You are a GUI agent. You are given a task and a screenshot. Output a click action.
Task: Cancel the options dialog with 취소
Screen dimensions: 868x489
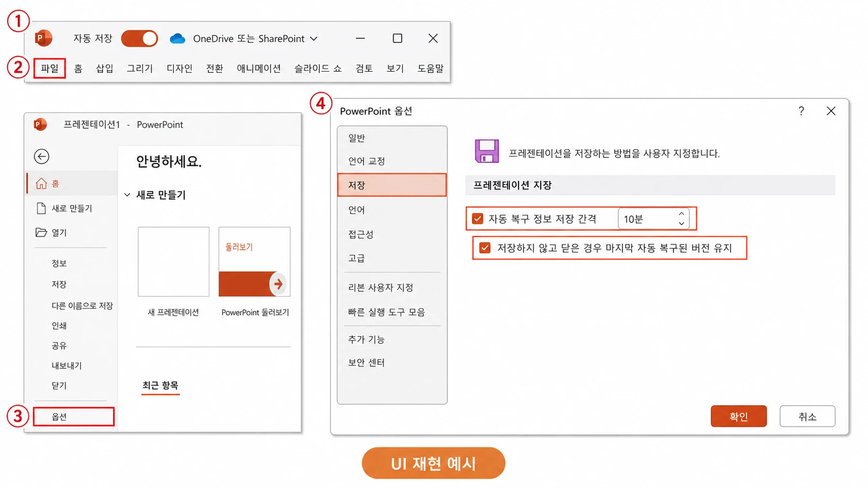coord(807,416)
